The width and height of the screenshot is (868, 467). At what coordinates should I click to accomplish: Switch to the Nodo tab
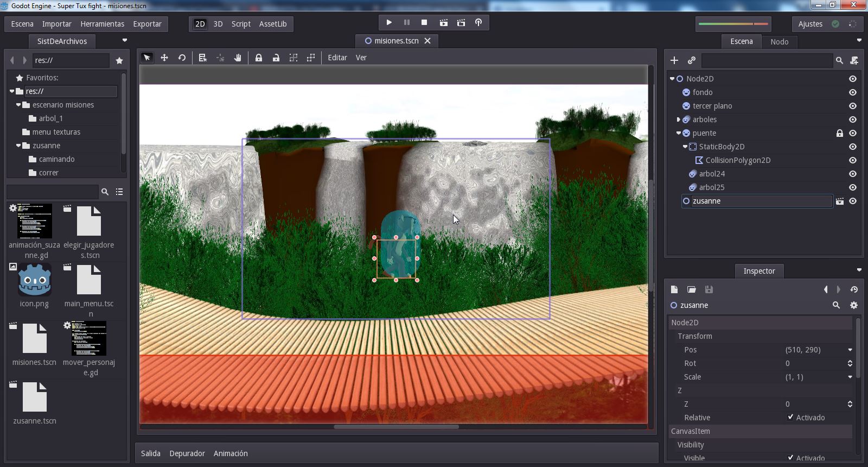point(780,42)
